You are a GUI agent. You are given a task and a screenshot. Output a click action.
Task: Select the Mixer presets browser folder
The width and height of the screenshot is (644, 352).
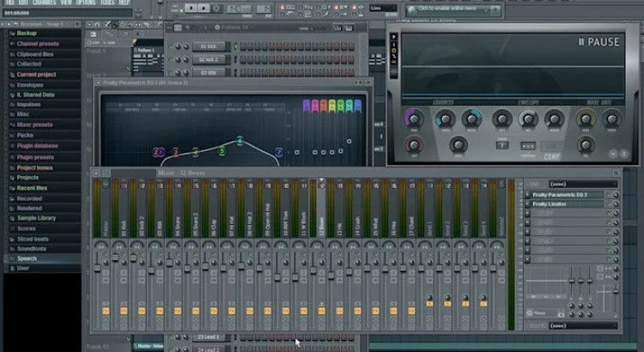pyautogui.click(x=34, y=124)
